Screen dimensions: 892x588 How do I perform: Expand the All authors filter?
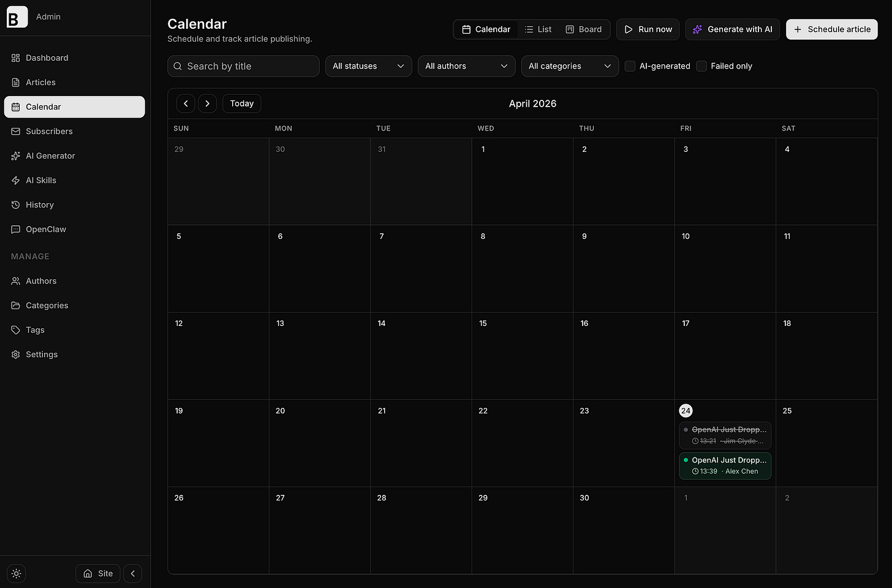(x=466, y=66)
